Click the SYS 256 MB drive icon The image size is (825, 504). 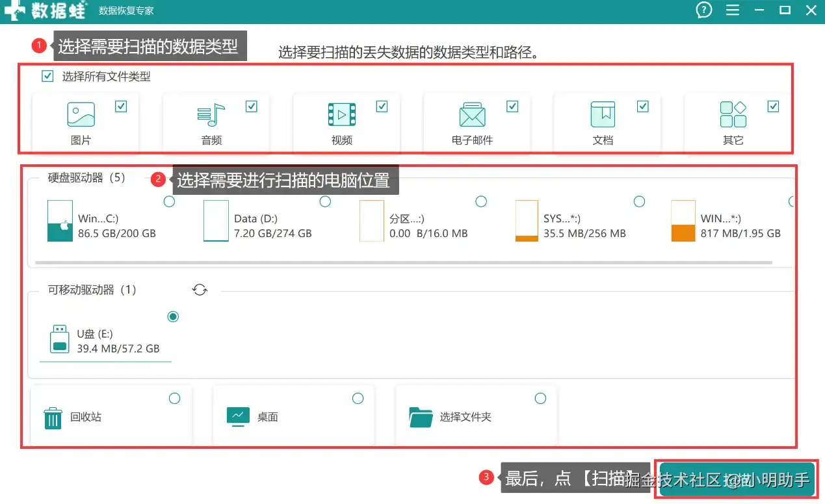tap(527, 221)
